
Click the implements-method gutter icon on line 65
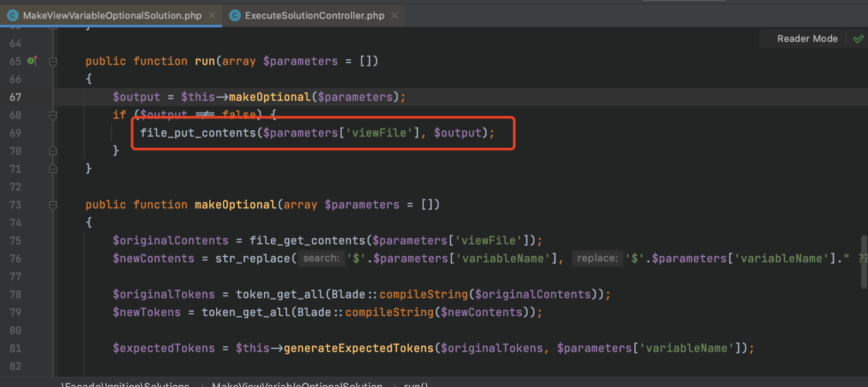(33, 61)
